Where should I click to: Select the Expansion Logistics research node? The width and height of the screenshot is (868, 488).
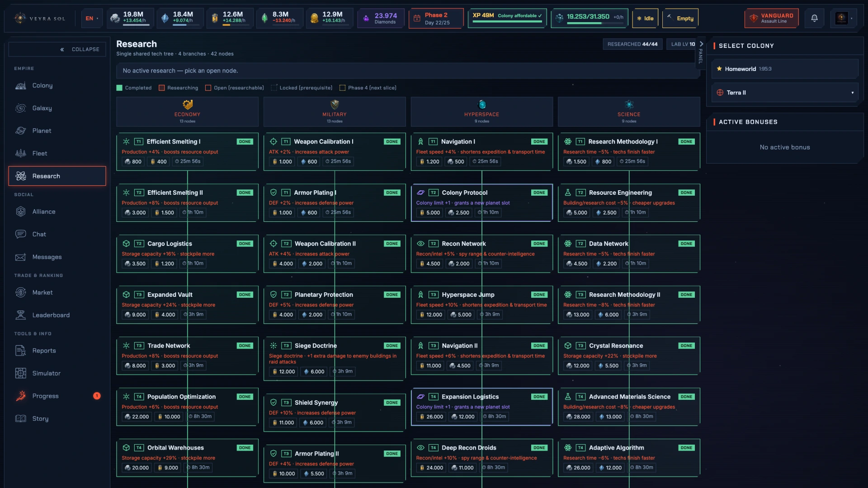click(x=482, y=407)
